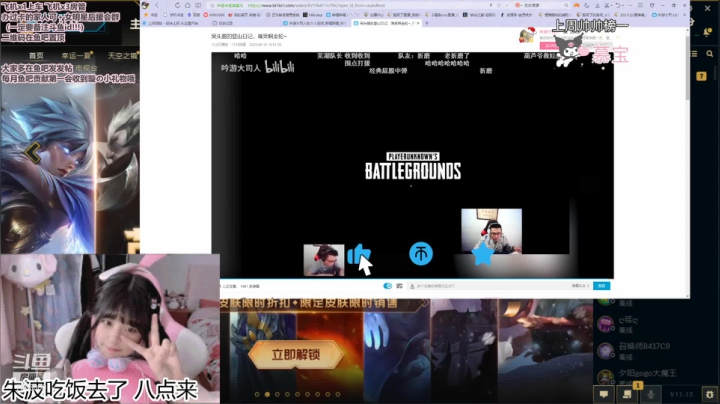Open danmaku settings icon beside the switch

point(399,286)
